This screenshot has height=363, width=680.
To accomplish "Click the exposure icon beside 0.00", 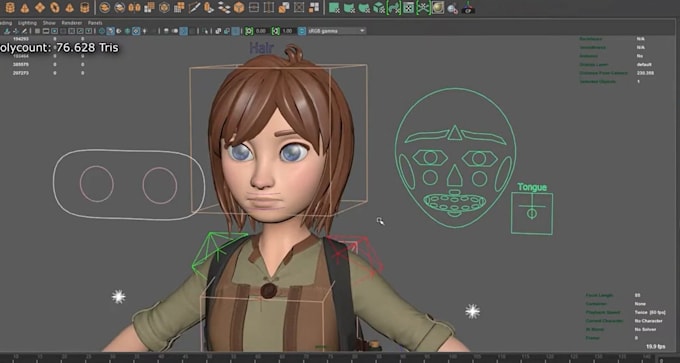I will click(x=249, y=31).
